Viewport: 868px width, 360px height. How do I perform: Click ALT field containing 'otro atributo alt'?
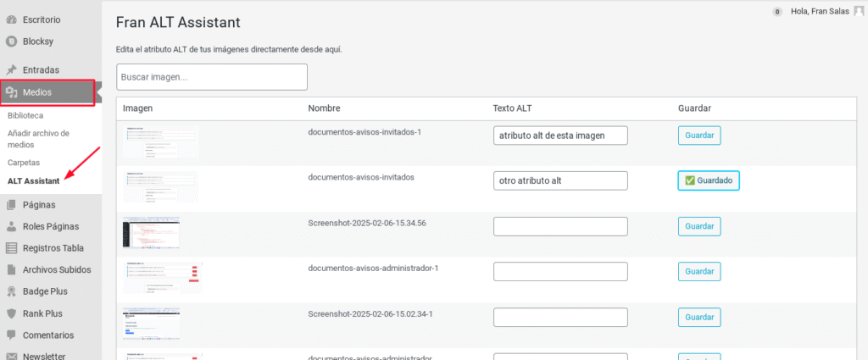[560, 180]
